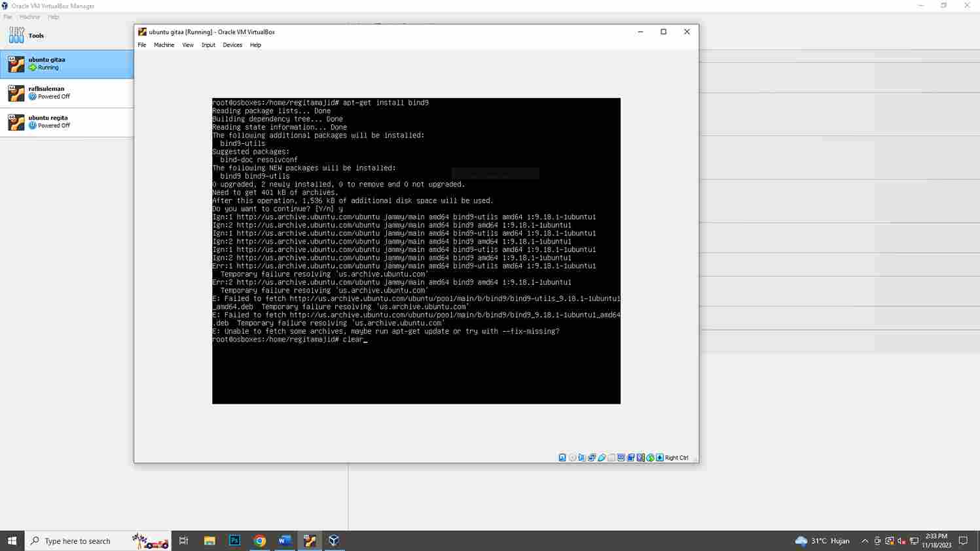The width and height of the screenshot is (980, 551).
Task: Click the 'E: Unable to fetch some archives' line
Action: tap(386, 331)
